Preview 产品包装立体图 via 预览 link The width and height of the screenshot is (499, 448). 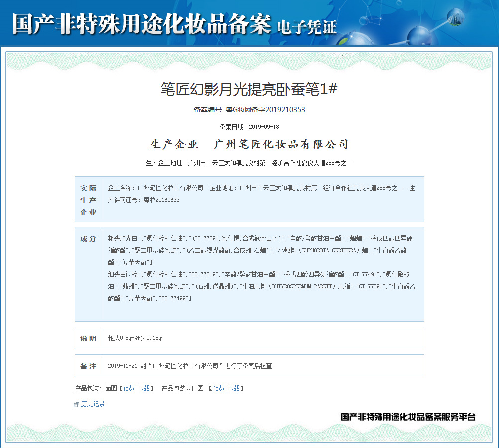click(x=218, y=388)
